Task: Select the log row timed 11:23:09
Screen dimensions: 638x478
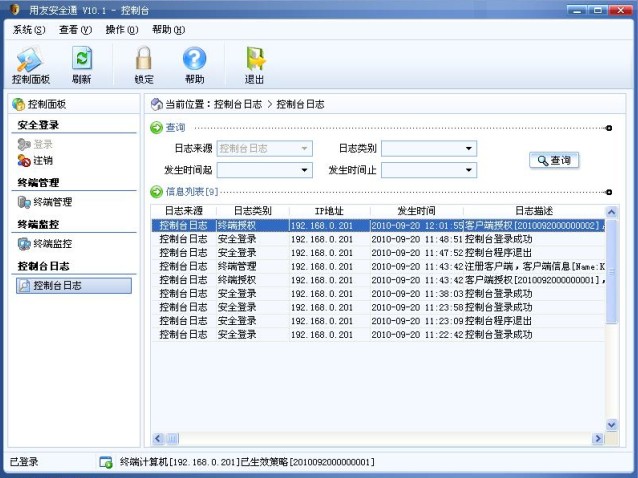Action: point(378,321)
